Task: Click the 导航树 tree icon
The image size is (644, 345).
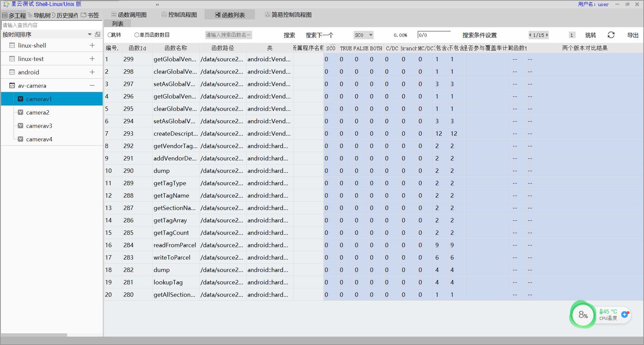Action: pyautogui.click(x=30, y=15)
